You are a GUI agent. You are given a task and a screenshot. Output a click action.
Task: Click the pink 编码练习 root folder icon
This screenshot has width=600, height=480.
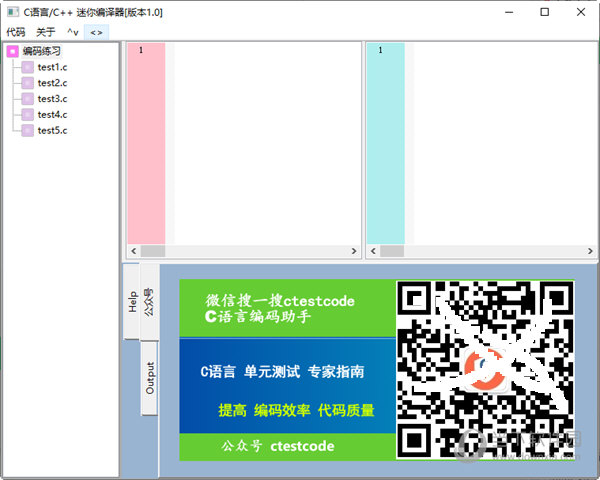coord(13,51)
